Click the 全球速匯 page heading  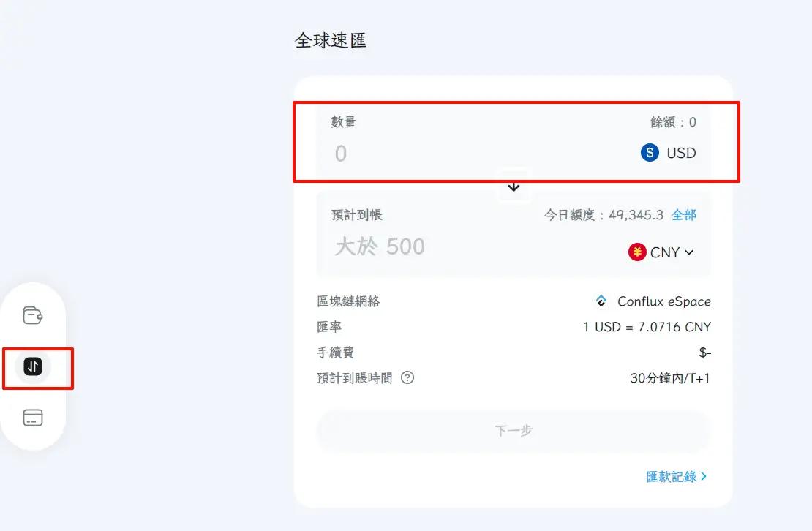(x=331, y=40)
